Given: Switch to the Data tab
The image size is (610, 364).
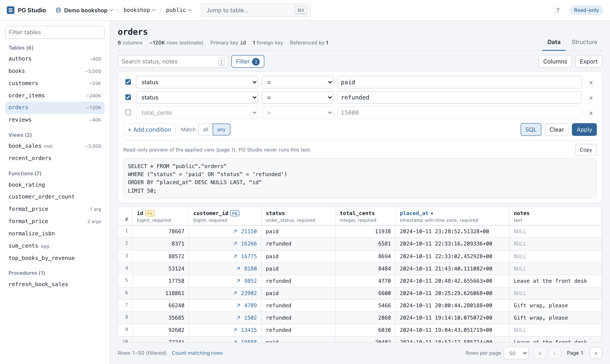Looking at the screenshot, I should (554, 42).
